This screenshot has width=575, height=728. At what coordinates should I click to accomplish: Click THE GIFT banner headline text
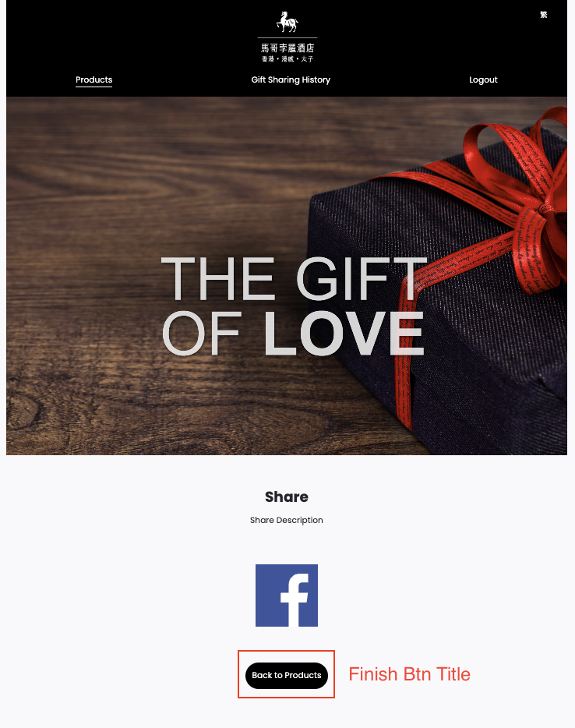point(293,278)
